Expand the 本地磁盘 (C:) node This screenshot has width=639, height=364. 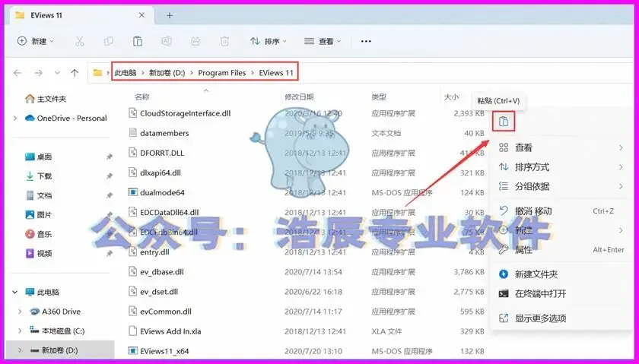tap(20, 331)
